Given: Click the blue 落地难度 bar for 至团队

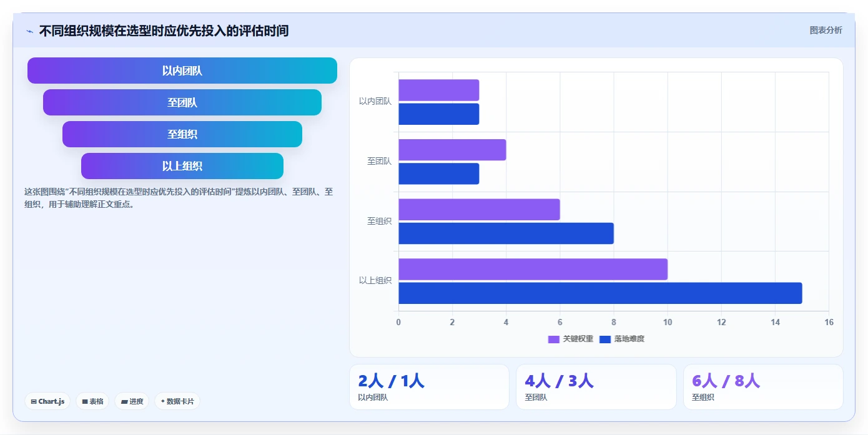Looking at the screenshot, I should coord(439,174).
